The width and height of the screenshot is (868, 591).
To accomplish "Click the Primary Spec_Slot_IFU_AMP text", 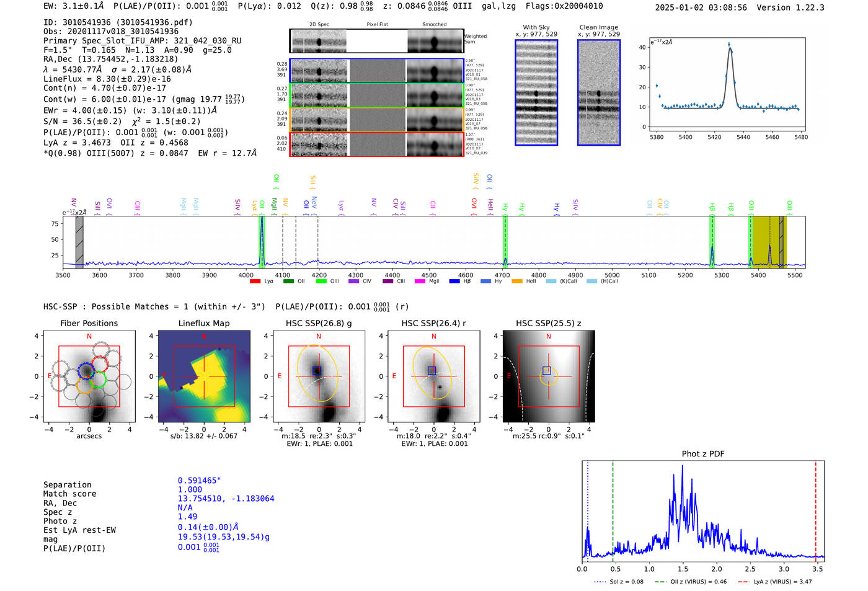I will coord(143,41).
